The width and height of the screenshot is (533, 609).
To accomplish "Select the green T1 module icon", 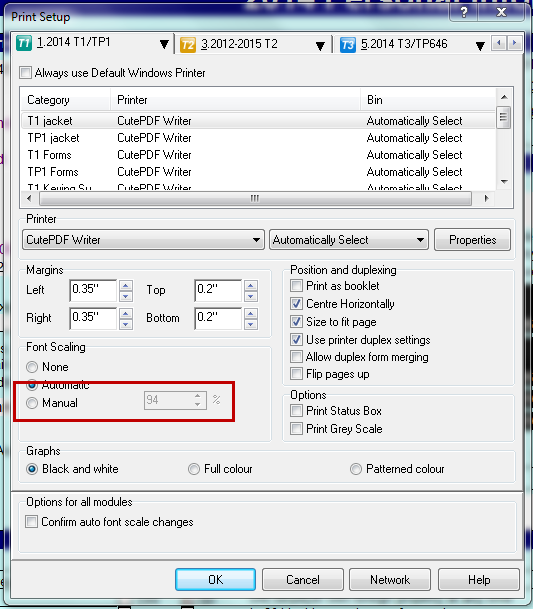I will tap(24, 43).
